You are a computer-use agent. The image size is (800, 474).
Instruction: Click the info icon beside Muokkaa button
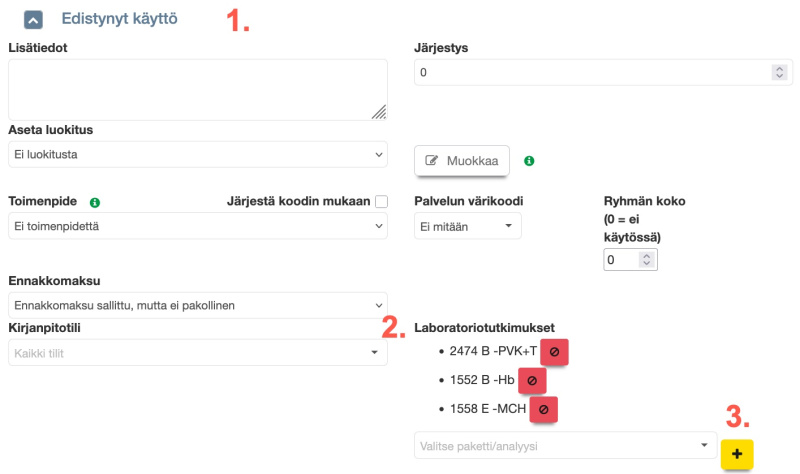coord(529,160)
